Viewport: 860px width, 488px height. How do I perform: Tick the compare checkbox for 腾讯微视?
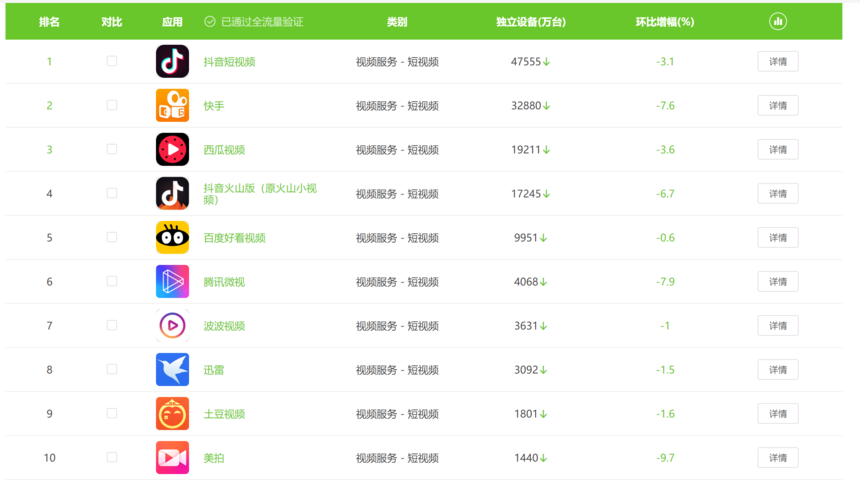click(112, 281)
